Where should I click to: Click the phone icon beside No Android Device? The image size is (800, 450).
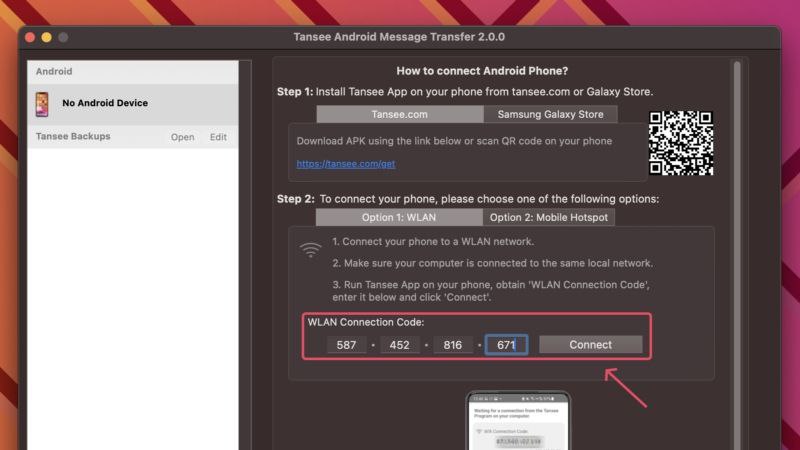click(x=42, y=104)
